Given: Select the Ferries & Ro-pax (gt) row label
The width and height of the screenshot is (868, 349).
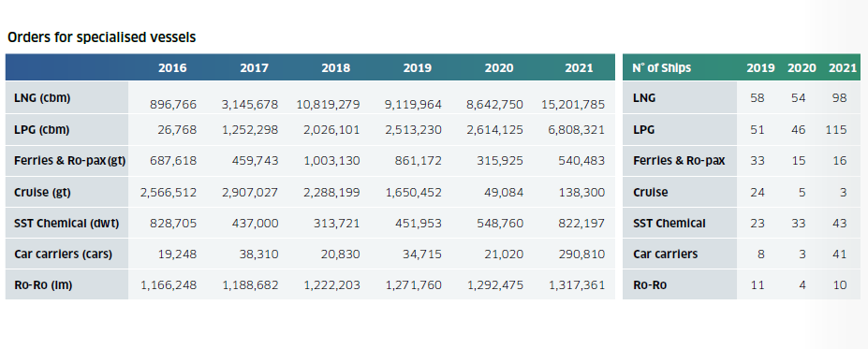Looking at the screenshot, I should [69, 161].
